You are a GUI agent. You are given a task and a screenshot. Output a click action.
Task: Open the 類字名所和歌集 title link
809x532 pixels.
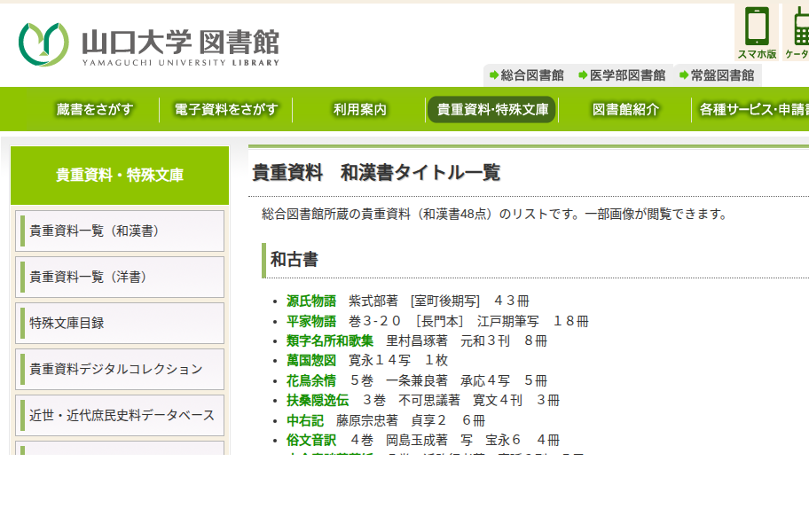point(330,340)
